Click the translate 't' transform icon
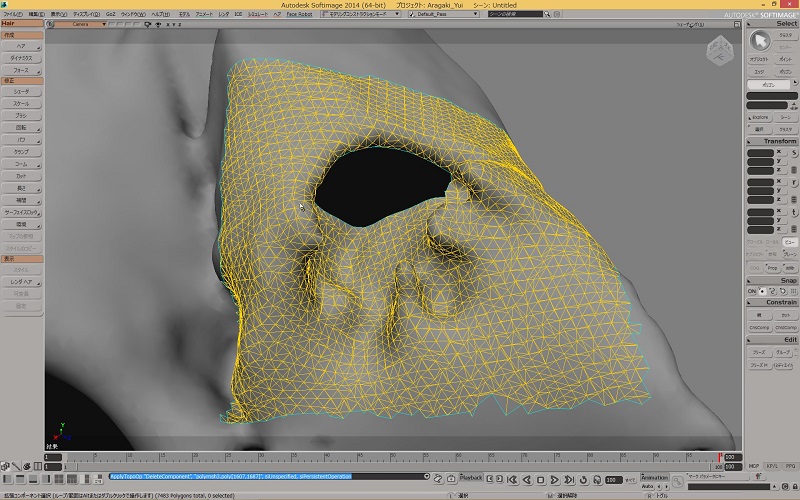This screenshot has width=800, height=500. [794, 212]
